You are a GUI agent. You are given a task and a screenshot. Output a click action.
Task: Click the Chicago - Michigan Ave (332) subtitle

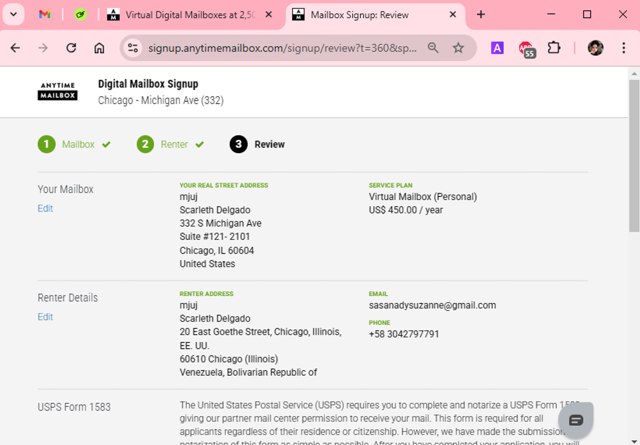coord(161,100)
